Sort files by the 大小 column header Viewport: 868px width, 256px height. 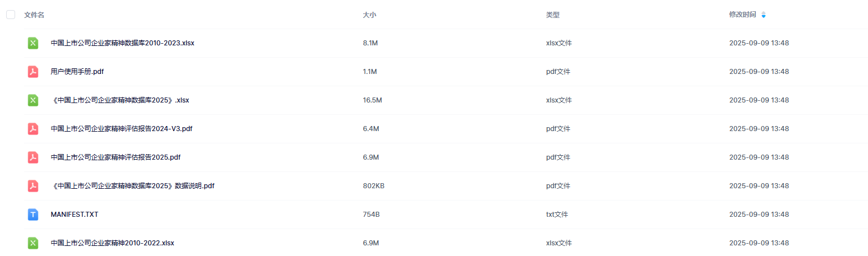coord(369,15)
